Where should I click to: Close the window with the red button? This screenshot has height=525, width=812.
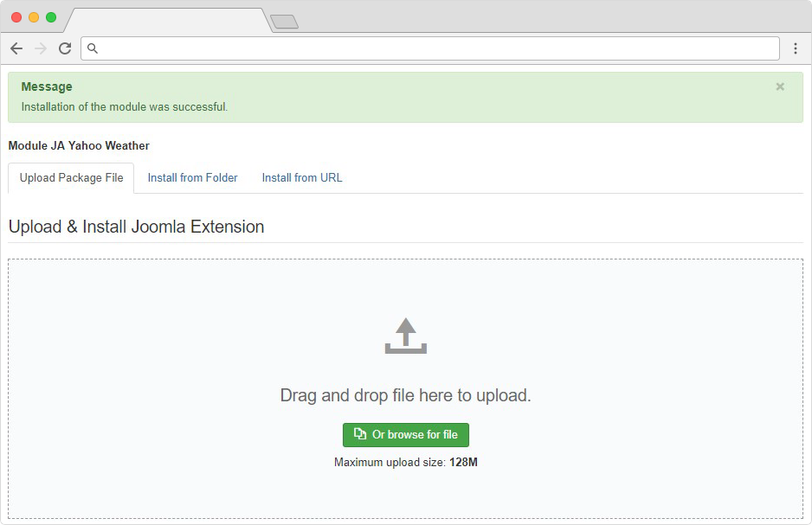click(x=16, y=17)
